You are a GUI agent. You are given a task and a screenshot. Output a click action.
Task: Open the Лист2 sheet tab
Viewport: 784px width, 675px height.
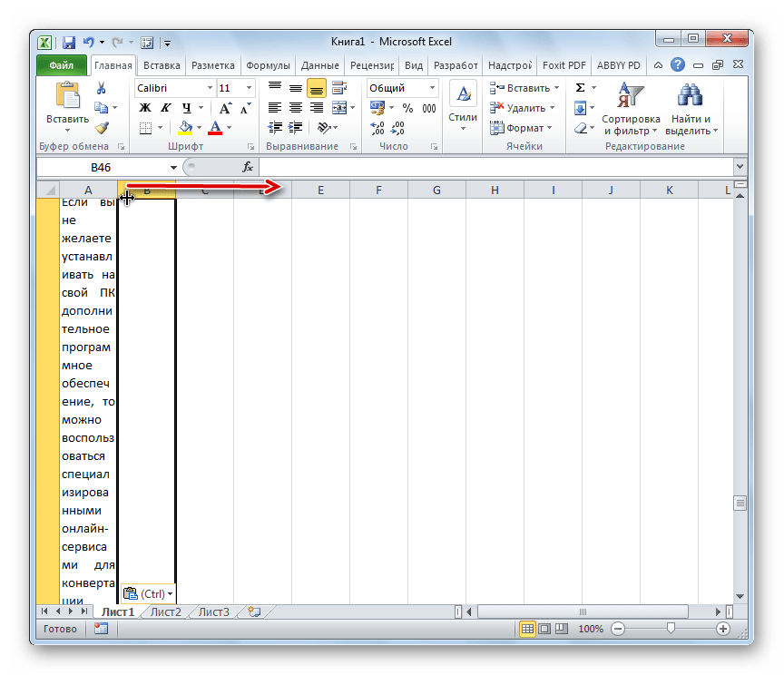(165, 612)
